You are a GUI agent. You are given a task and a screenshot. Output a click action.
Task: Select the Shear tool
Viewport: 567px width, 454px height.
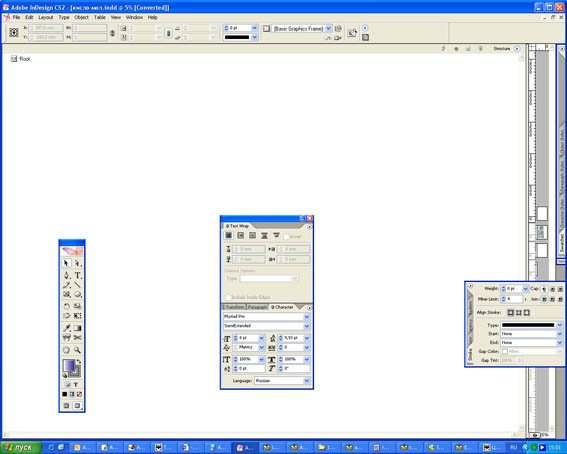pos(66,316)
